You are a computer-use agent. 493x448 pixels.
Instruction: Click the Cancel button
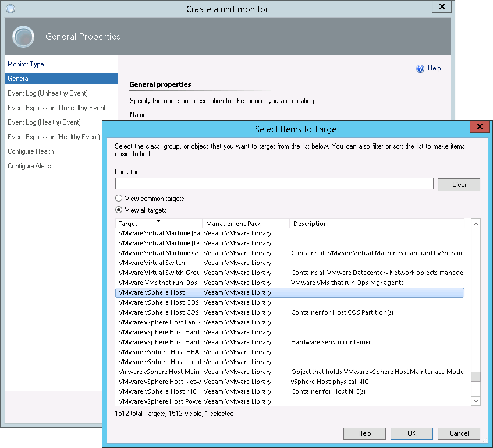point(459,433)
